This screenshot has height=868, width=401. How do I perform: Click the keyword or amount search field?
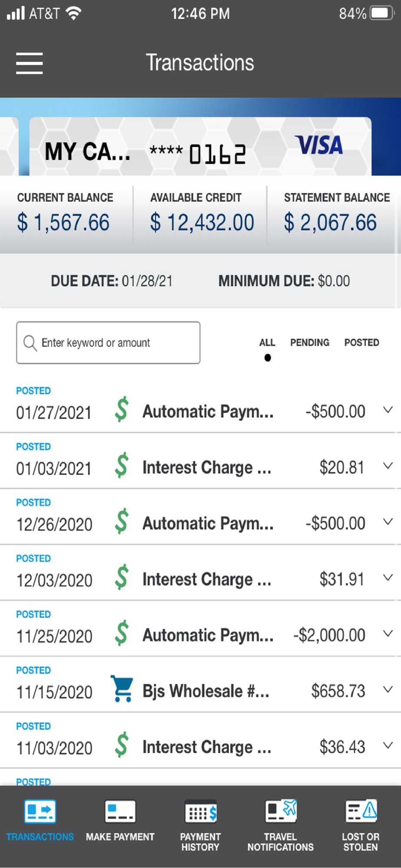[108, 343]
